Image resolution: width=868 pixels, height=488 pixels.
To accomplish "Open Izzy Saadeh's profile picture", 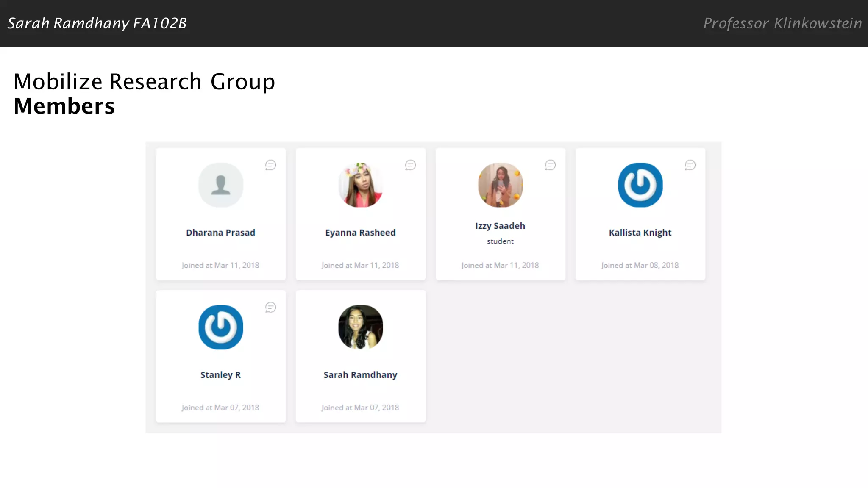I will click(501, 185).
